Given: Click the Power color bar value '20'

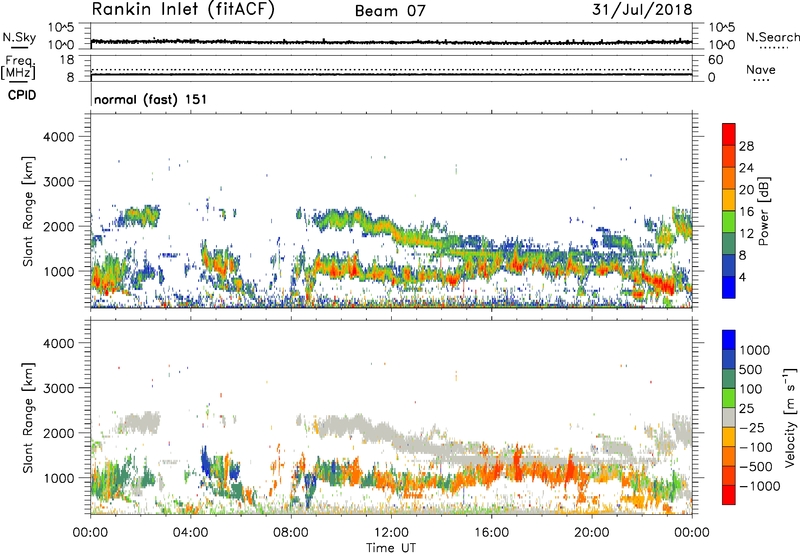Looking at the screenshot, I should click(746, 190).
